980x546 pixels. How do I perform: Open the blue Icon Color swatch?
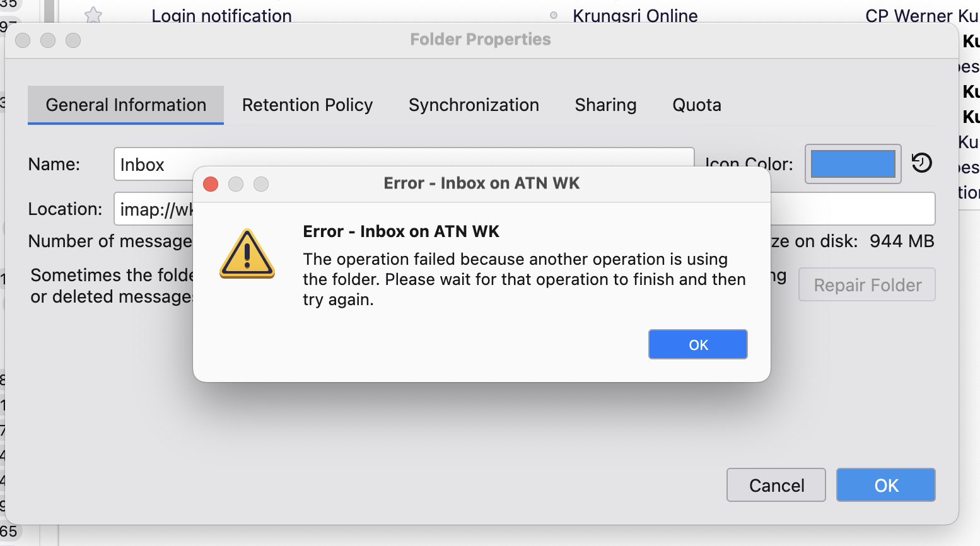coord(852,164)
